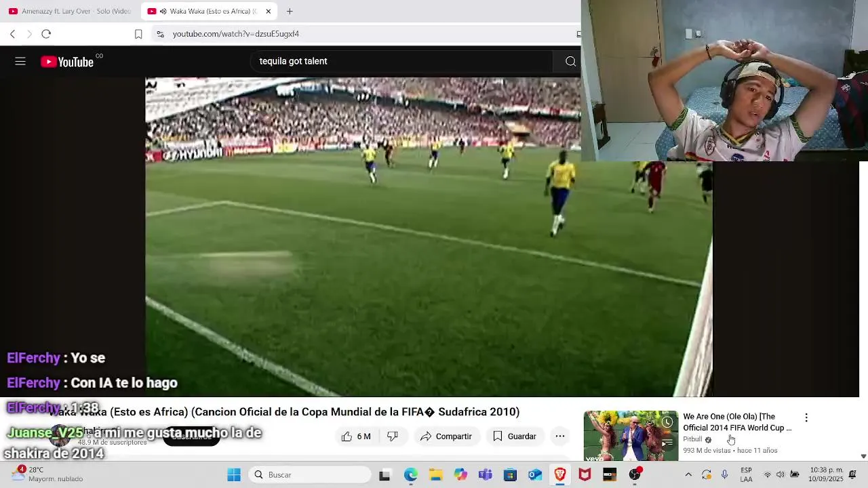Open the notifications bell
This screenshot has height=488, width=868.
click(x=852, y=475)
